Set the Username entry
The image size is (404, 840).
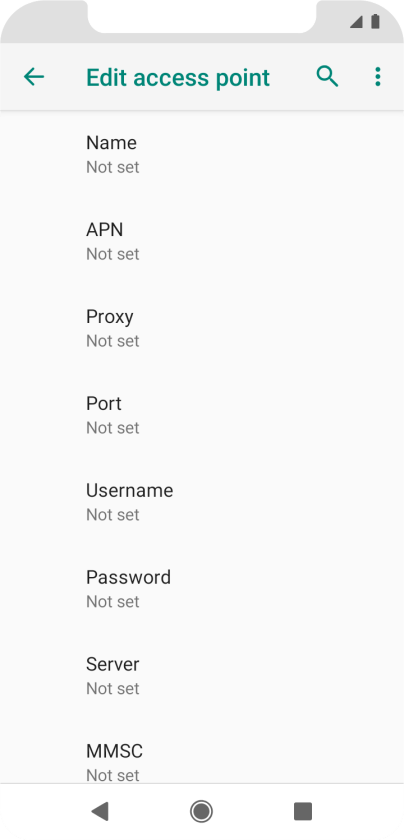point(202,502)
